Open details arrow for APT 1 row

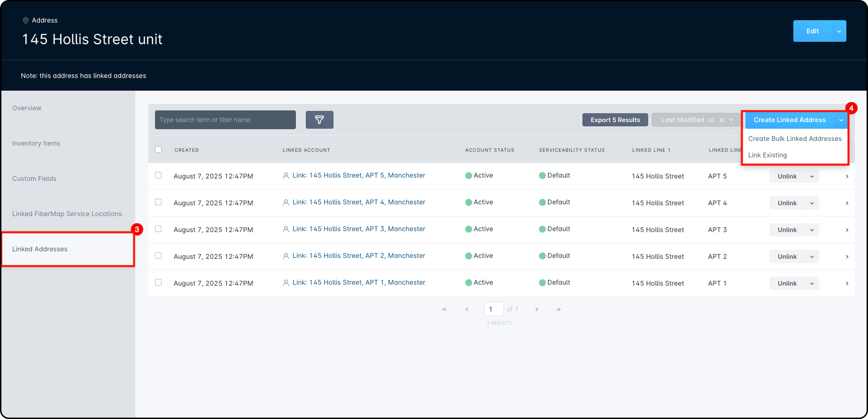[847, 284]
